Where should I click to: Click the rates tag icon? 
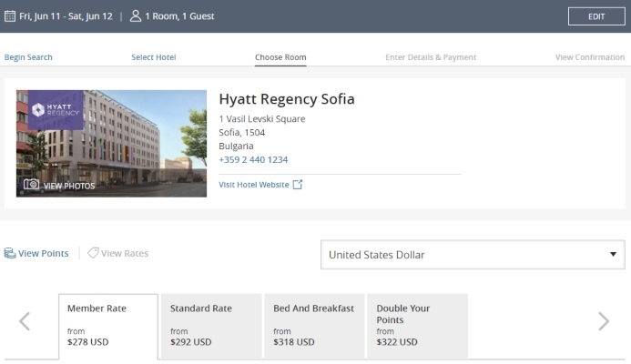[x=93, y=253]
